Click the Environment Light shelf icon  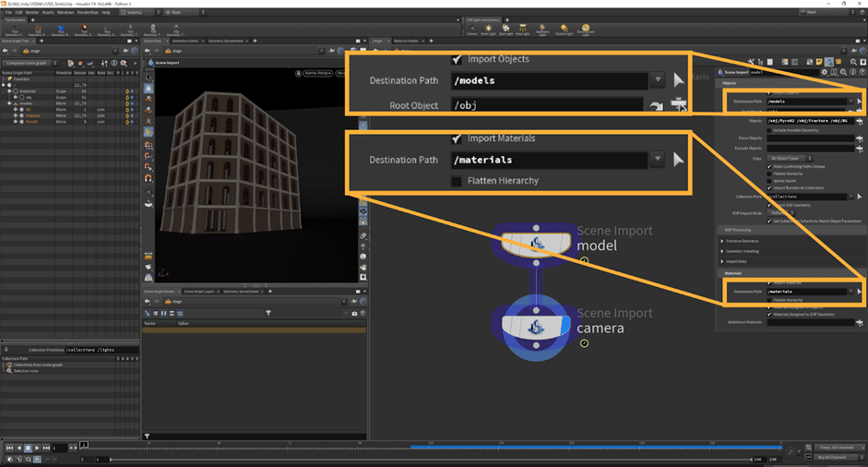pyautogui.click(x=585, y=30)
